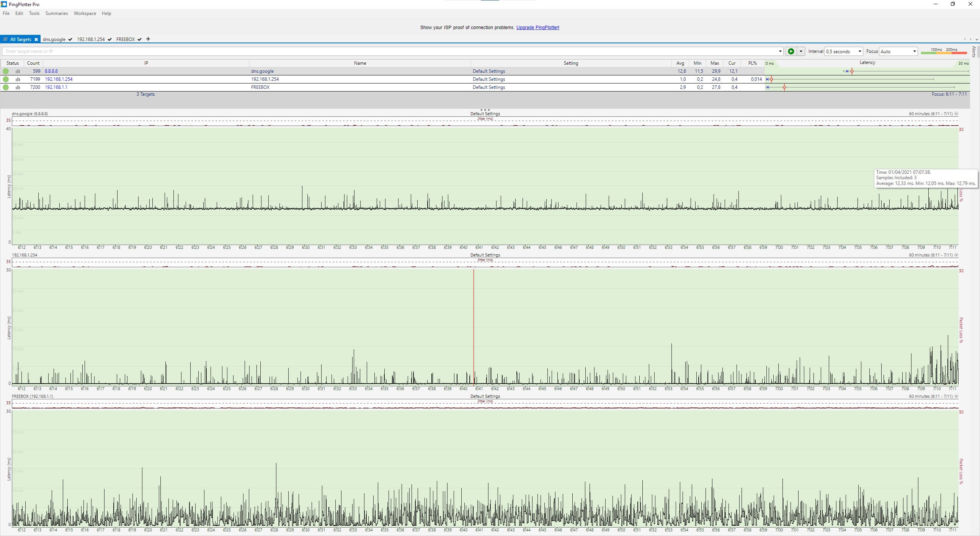Expand dns.google graph 60 minutes chevron
Screen dimensions: 980x536
956,114
